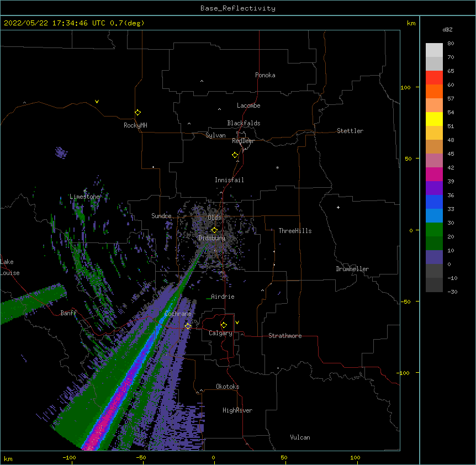Click the HighRiver town label

pos(237,410)
